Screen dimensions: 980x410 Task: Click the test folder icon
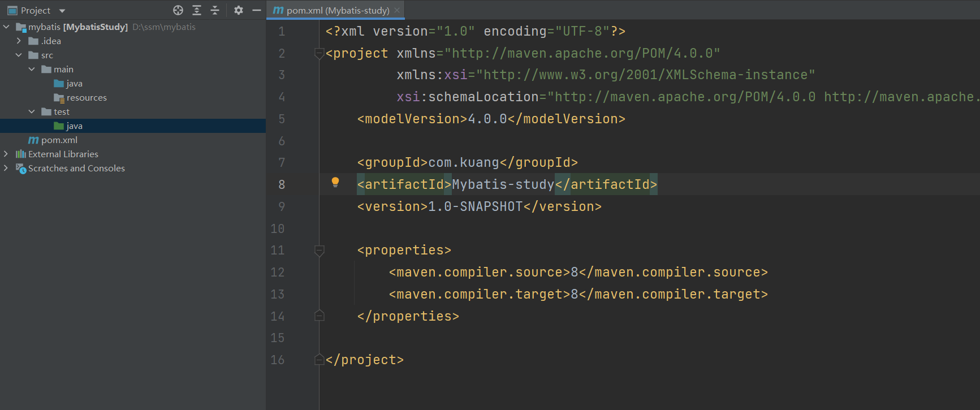[x=46, y=111]
